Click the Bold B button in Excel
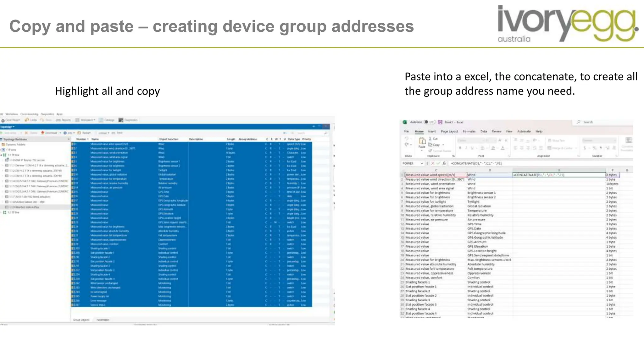 tap(460, 148)
